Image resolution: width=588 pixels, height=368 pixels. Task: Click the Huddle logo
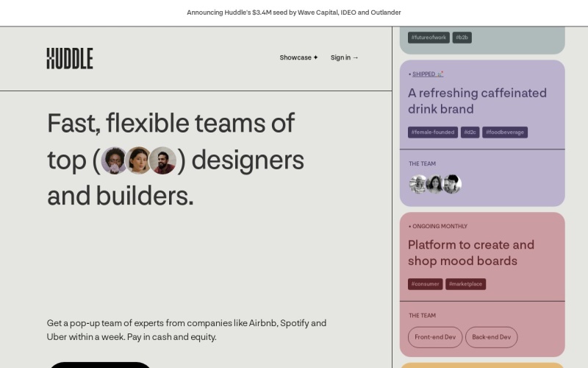coord(70,58)
